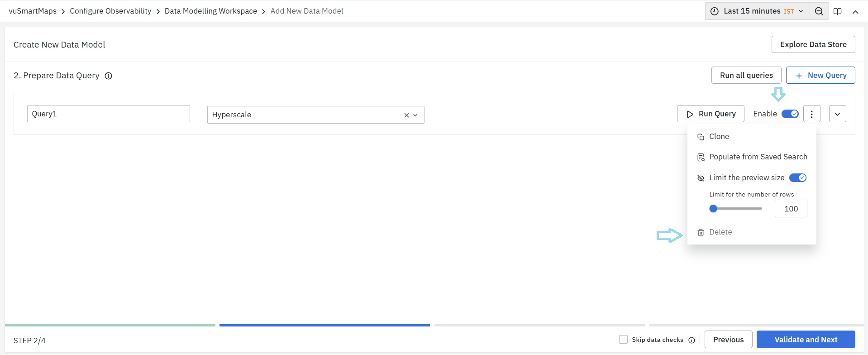Disable the query Enable toggle
868x355 pixels.
790,114
